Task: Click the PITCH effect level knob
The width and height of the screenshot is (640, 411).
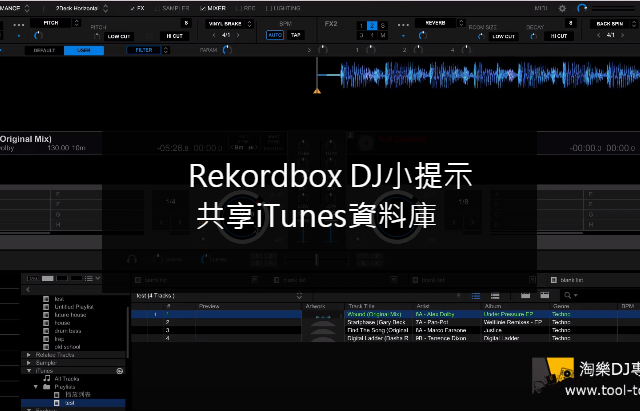Action: pyautogui.click(x=38, y=36)
